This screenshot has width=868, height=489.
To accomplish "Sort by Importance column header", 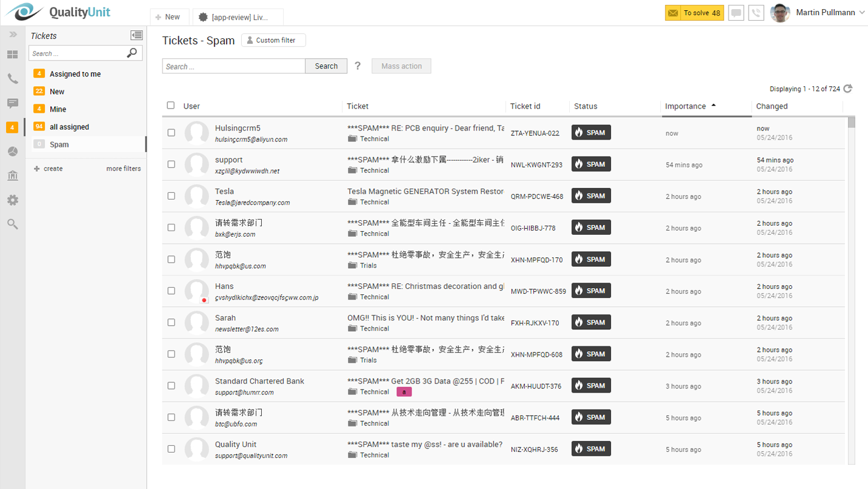I will coord(686,106).
